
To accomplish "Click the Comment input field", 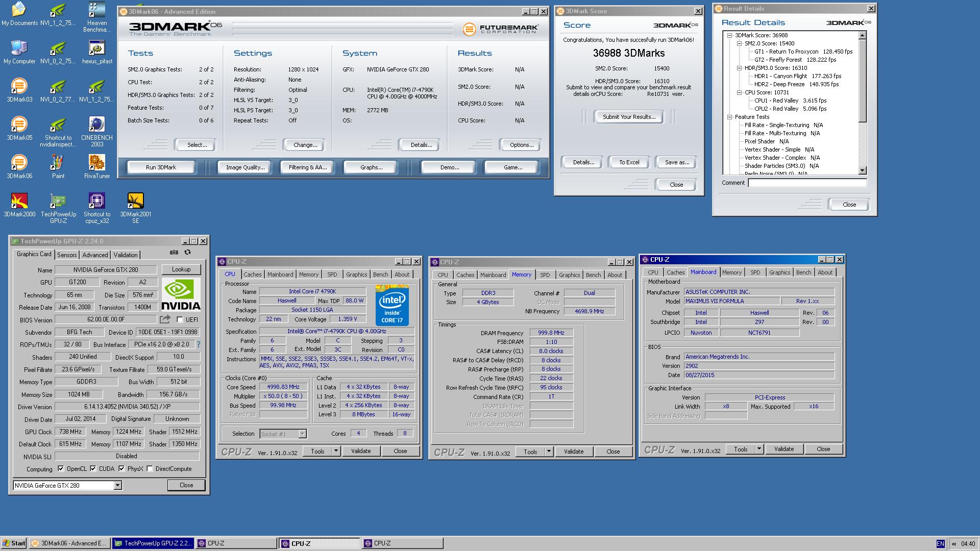I will [x=807, y=183].
